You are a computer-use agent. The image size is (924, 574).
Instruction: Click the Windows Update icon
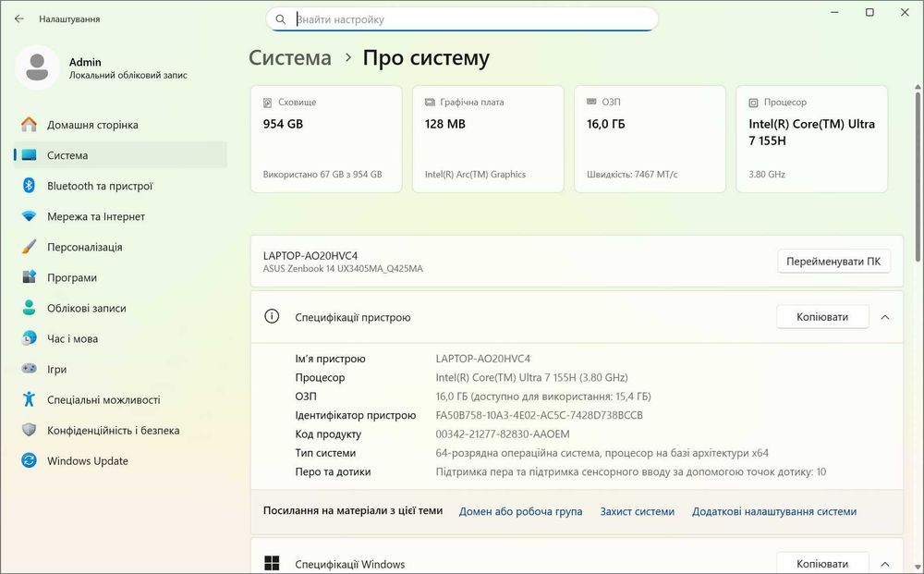[29, 460]
